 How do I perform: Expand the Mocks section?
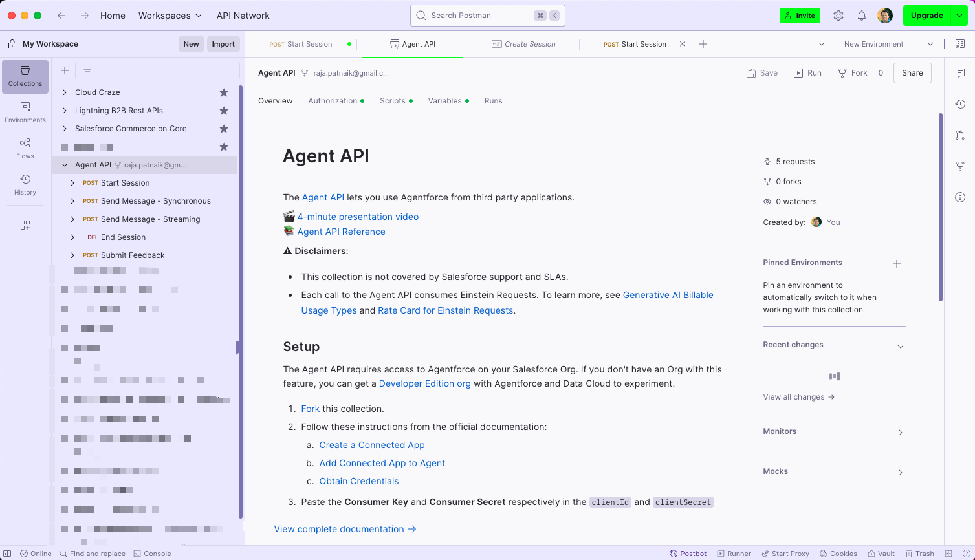(x=901, y=473)
